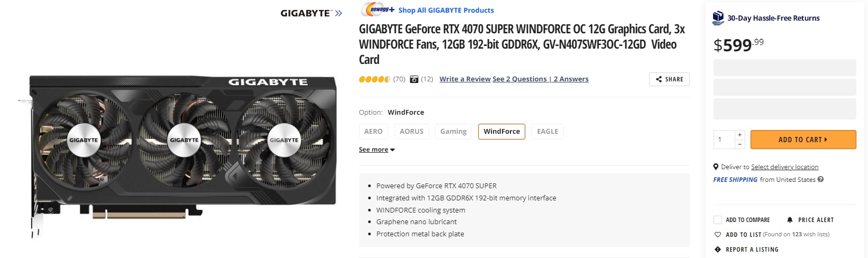Click the add to list heart icon
The image size is (868, 258).
pos(718,235)
